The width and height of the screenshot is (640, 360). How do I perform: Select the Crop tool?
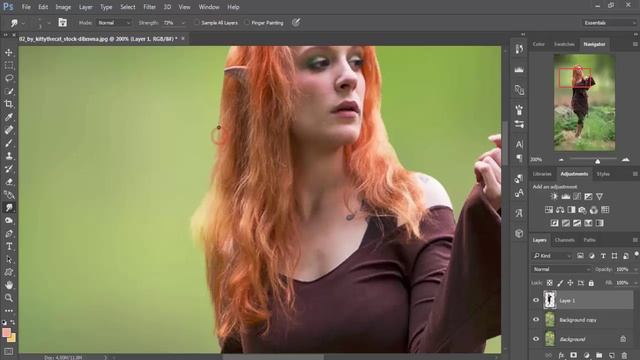(9, 104)
